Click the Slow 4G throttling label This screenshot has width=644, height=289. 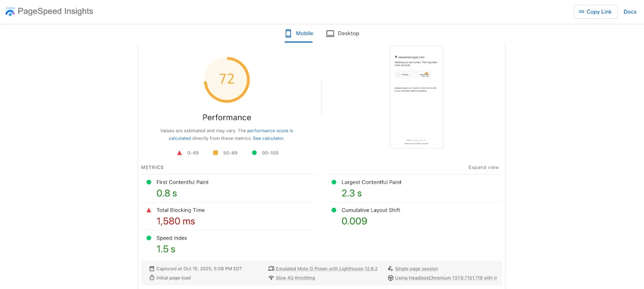295,278
